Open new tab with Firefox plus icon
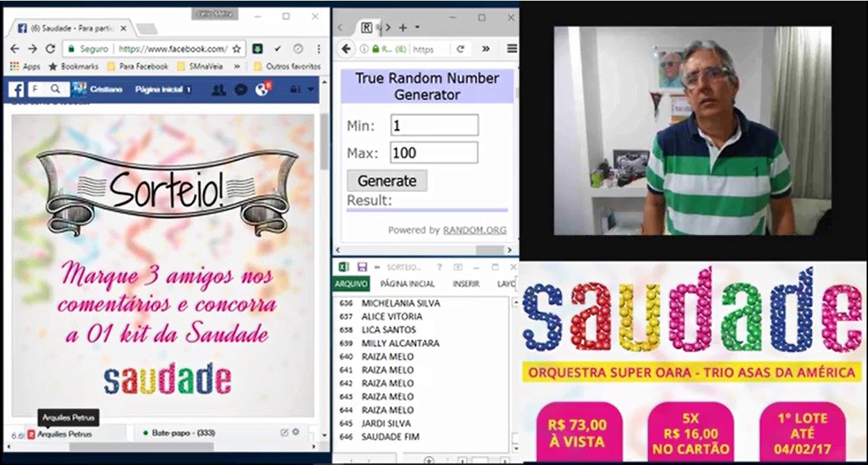Screen dimensions: 868x465 (403, 27)
